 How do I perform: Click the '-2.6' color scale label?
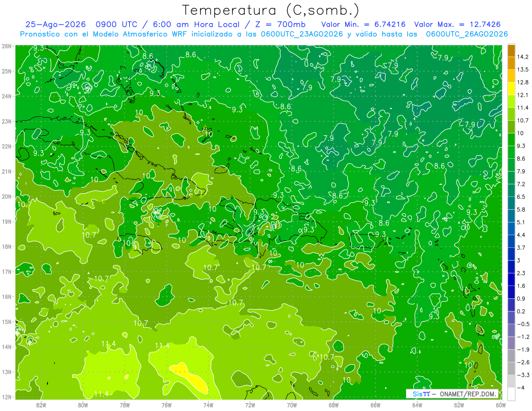[x=523, y=362]
